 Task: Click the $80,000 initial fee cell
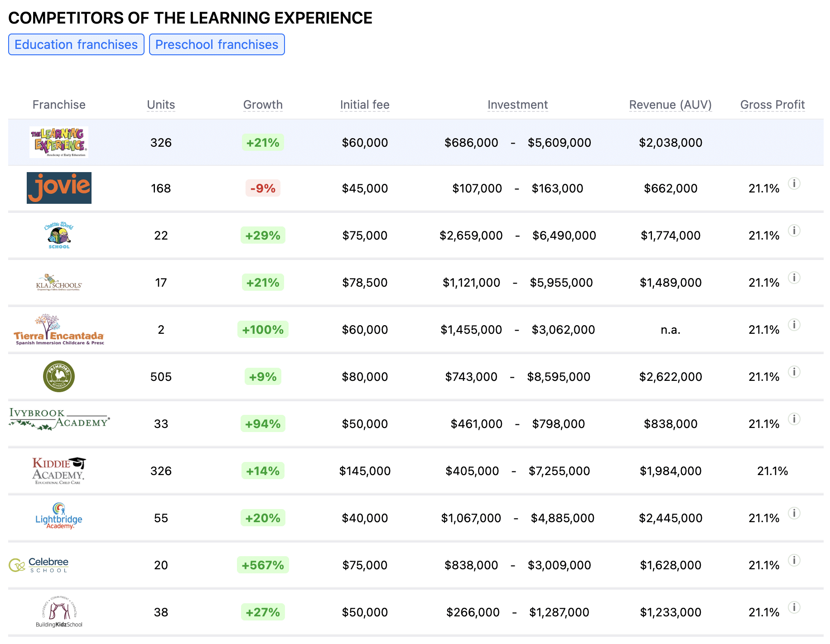coord(365,376)
